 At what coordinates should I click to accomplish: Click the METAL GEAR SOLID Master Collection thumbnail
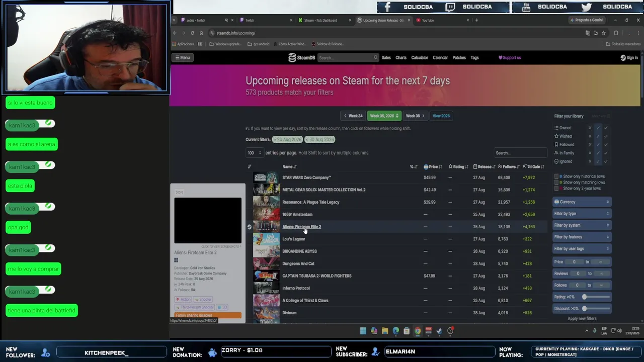click(266, 190)
